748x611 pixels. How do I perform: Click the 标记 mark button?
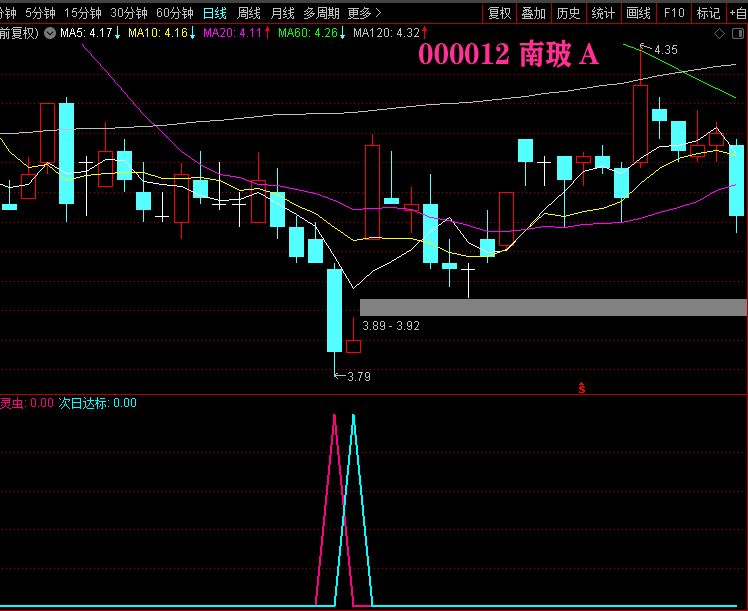708,13
